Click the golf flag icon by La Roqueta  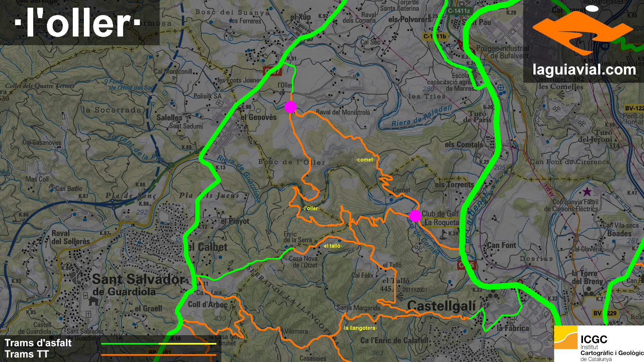(443, 233)
